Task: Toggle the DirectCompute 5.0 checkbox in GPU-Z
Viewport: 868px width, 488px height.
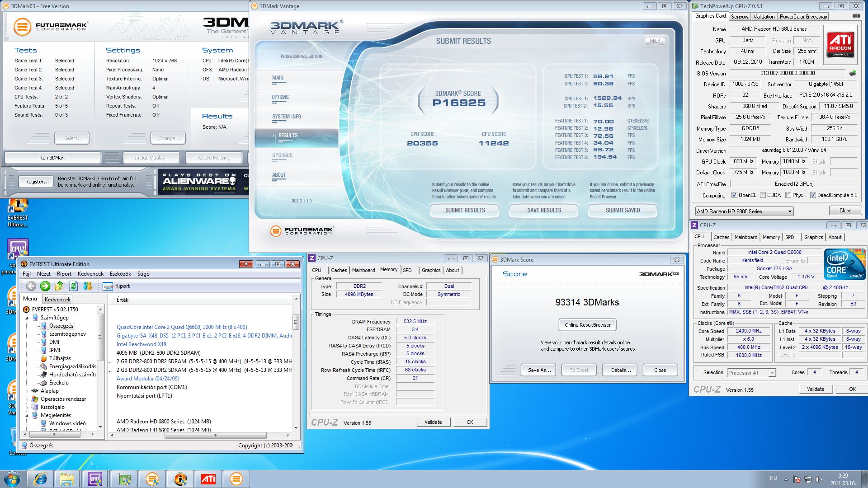Action: click(x=813, y=195)
